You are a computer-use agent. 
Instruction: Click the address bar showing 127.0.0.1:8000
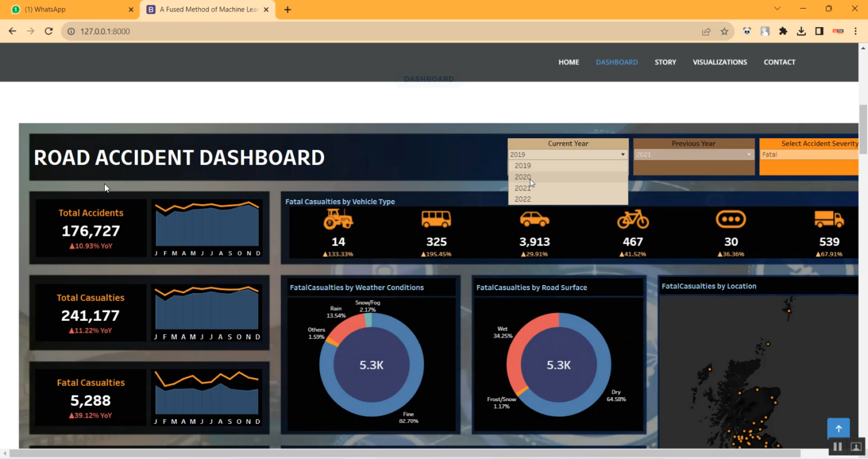coord(376,32)
